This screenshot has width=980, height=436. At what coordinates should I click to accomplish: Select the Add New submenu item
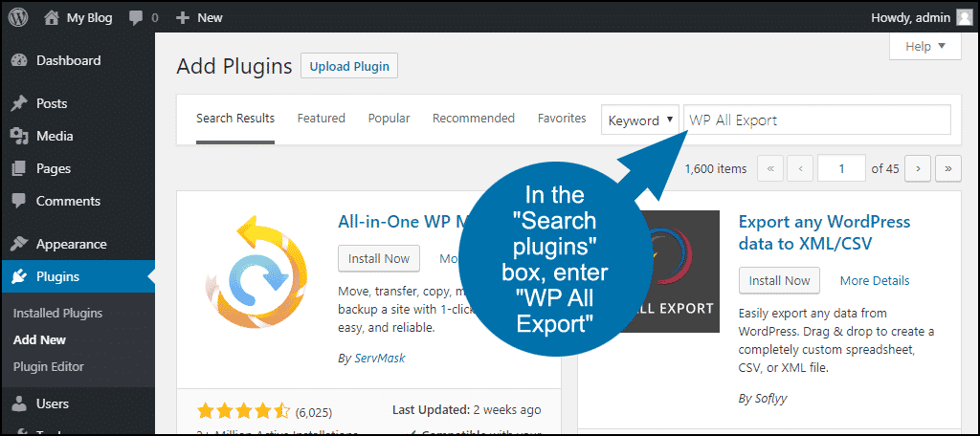pyautogui.click(x=39, y=340)
